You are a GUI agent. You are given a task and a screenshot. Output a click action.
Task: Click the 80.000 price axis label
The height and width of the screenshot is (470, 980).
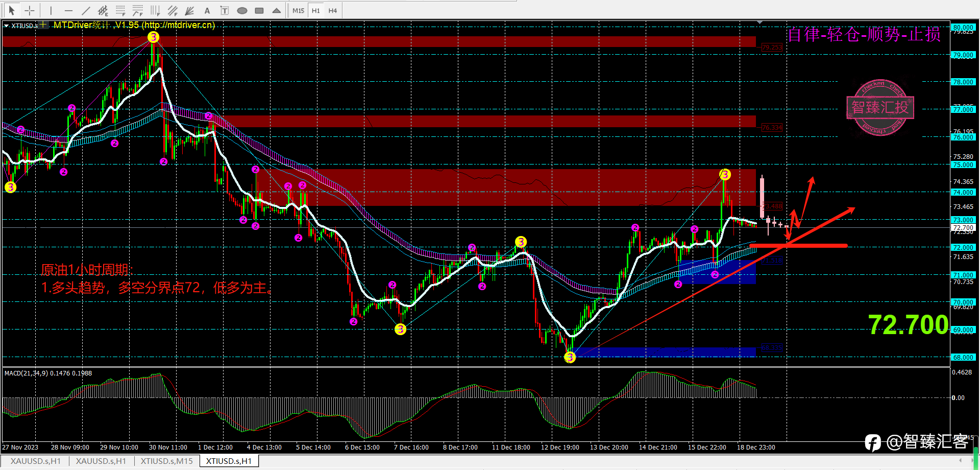coord(963,27)
